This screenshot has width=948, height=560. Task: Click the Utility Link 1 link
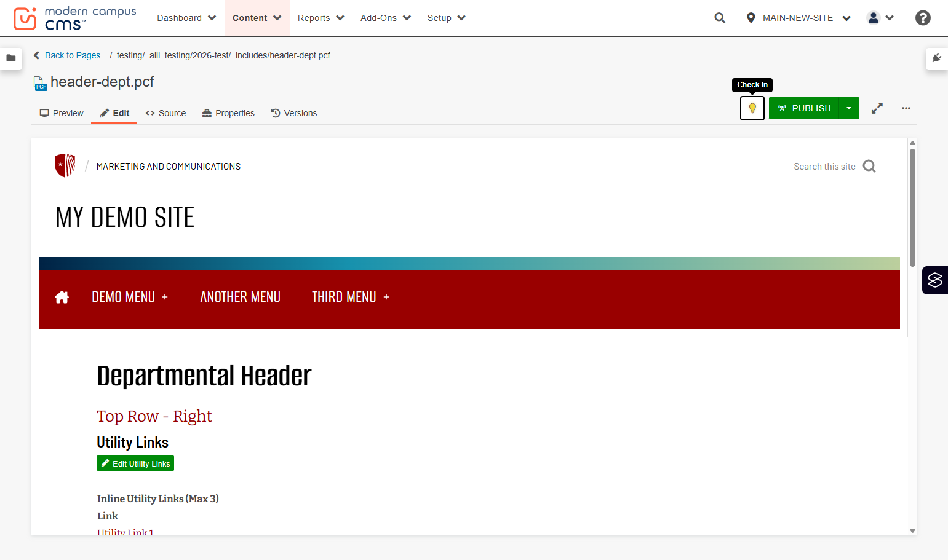point(125,532)
